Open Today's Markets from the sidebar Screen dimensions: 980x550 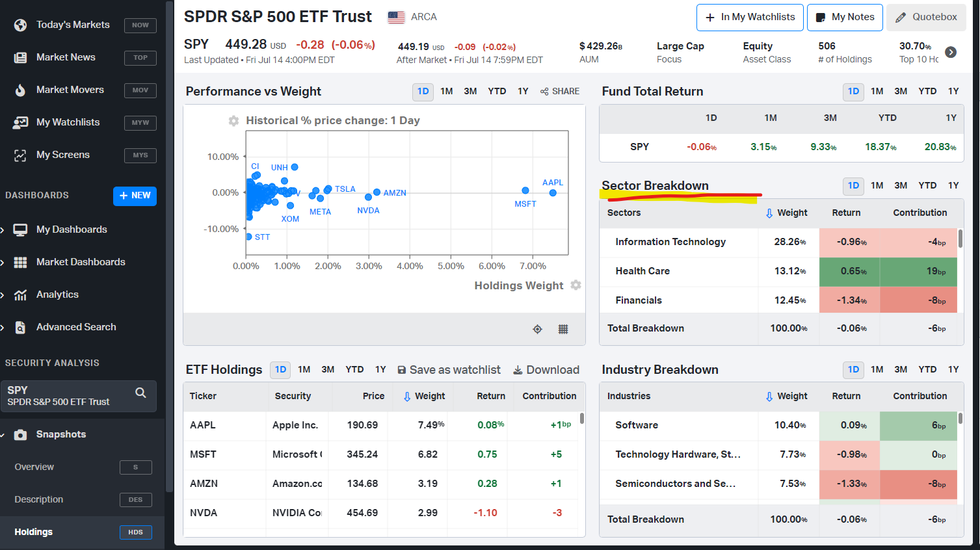(x=73, y=25)
